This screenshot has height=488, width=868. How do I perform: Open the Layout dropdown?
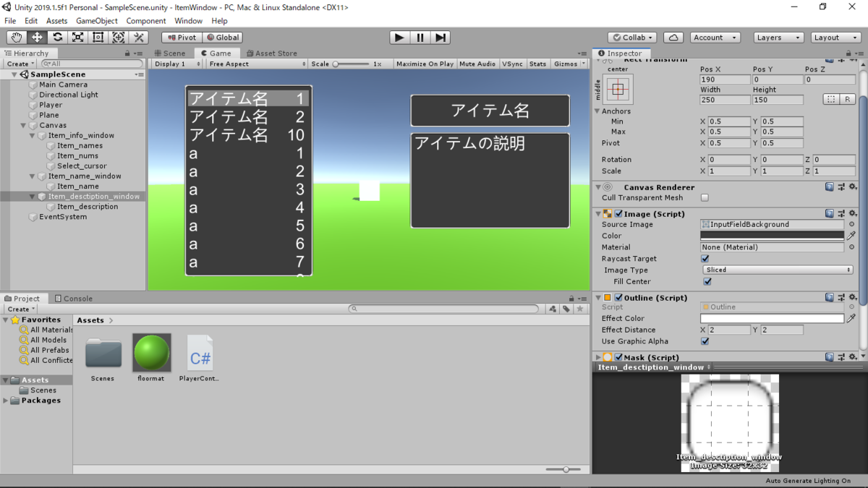tap(835, 38)
